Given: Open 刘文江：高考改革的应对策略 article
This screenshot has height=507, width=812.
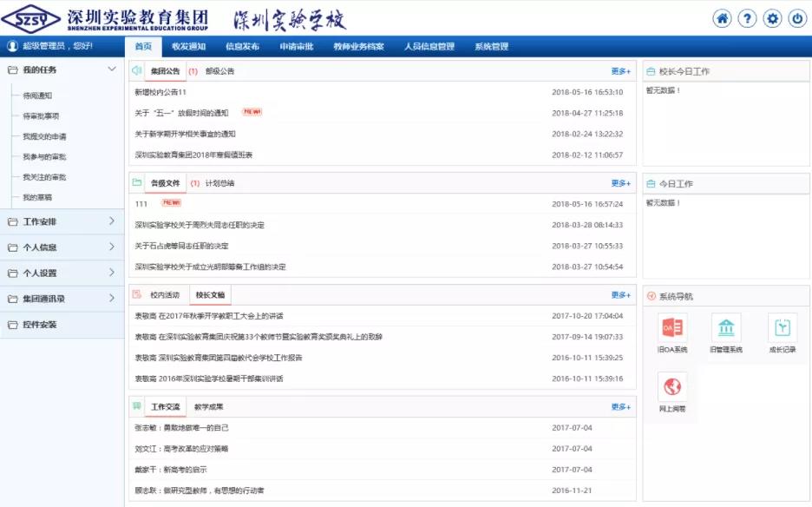Looking at the screenshot, I should [182, 449].
